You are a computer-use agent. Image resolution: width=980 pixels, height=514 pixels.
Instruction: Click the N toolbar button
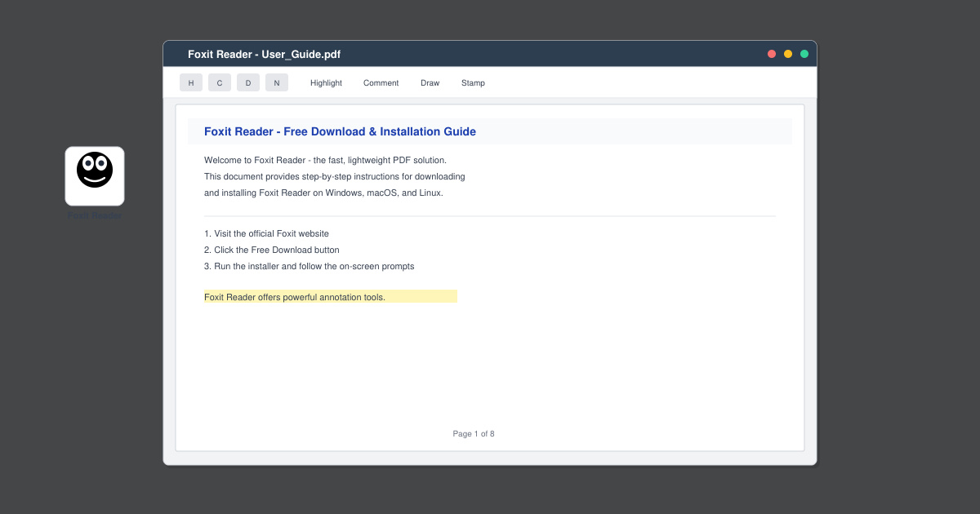coord(277,82)
